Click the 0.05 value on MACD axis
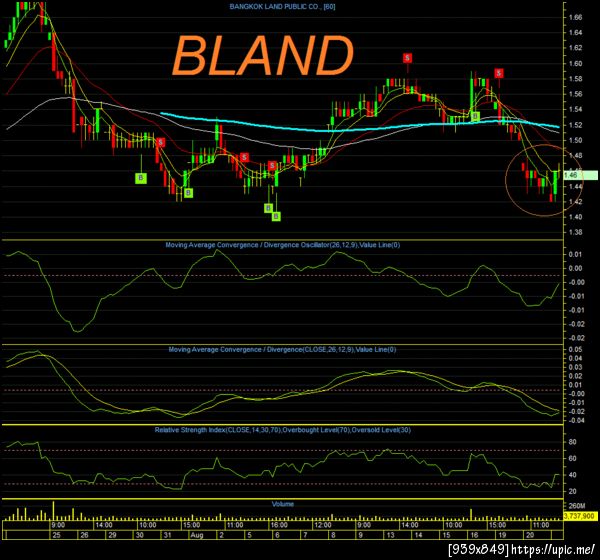Image resolution: width=600 pixels, height=560 pixels. click(x=575, y=349)
